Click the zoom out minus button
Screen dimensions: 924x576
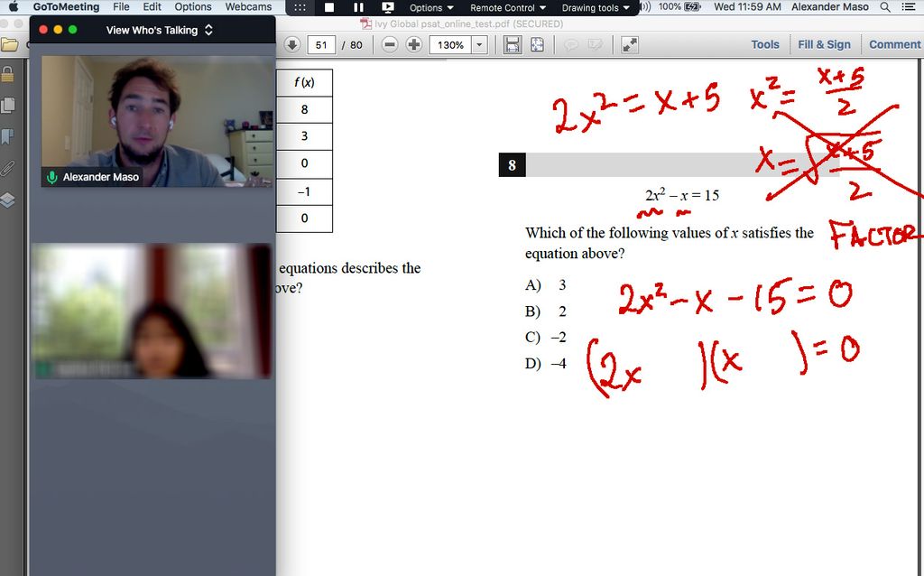point(390,44)
